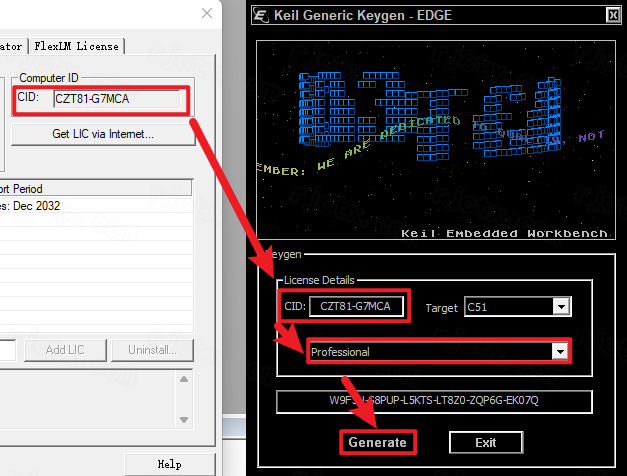Click the scroll down arrow in the message box
This screenshot has height=476, width=627.
[184, 420]
